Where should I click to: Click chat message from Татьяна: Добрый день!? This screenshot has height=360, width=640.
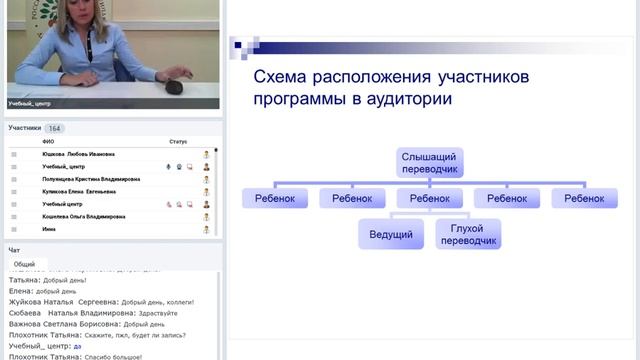tap(47, 280)
